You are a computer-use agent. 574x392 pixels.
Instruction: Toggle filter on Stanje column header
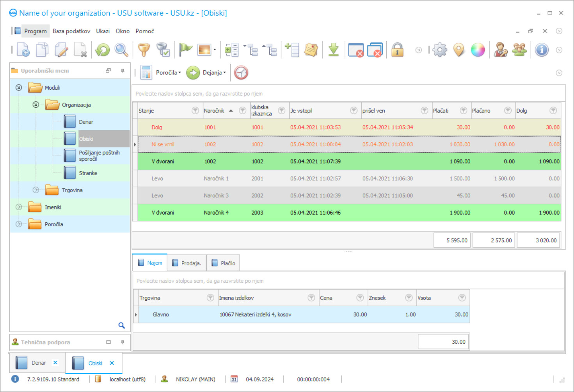point(195,111)
